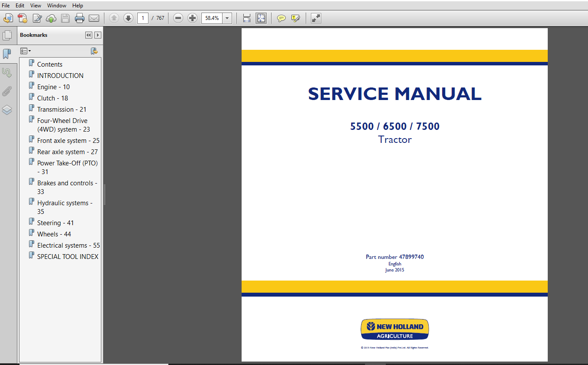Switch to Read Mode with the expand arrows icon
The width and height of the screenshot is (588, 365).
point(316,18)
